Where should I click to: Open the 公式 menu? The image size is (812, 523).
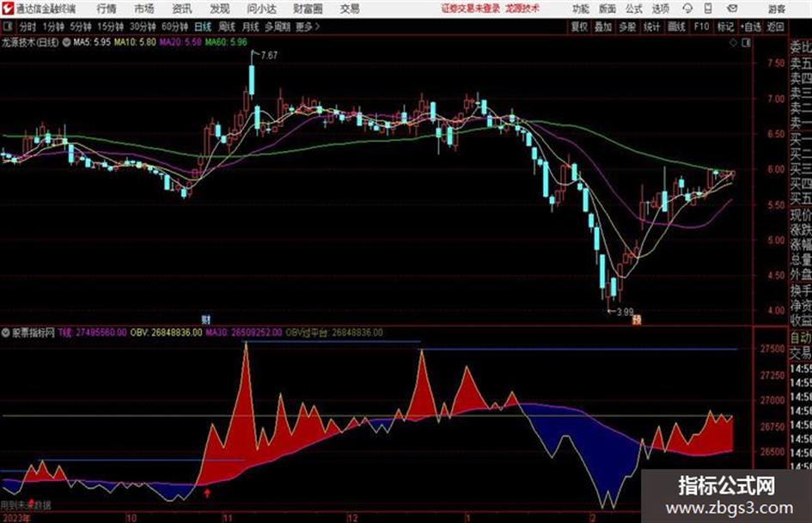[x=634, y=9]
